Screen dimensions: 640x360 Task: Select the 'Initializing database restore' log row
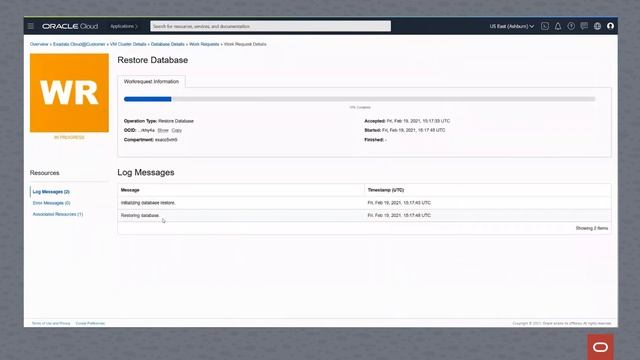364,203
